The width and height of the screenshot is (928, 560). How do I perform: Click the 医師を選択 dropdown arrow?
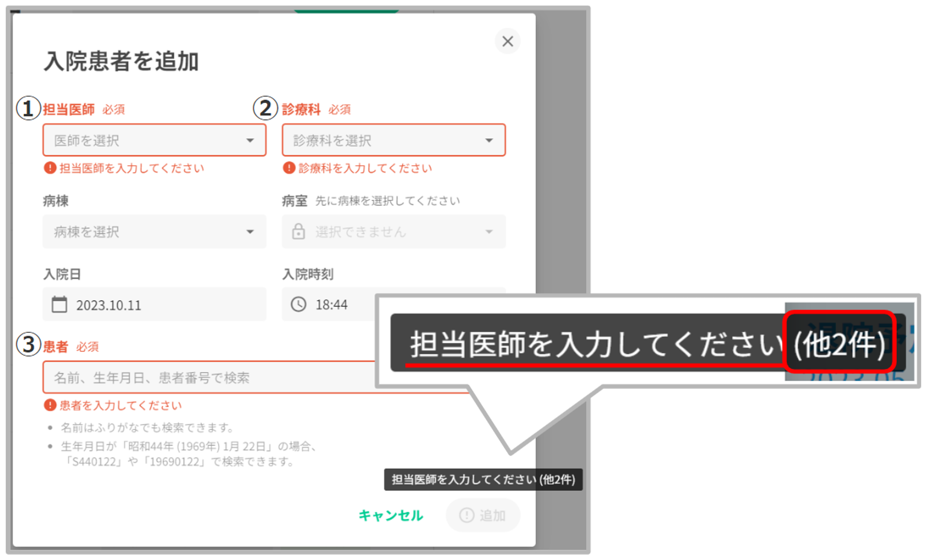coord(250,140)
